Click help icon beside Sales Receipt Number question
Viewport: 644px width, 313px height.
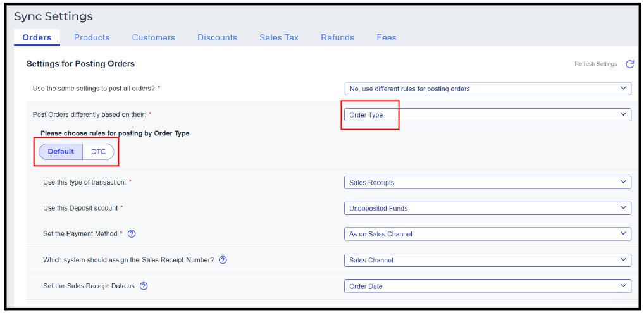click(223, 260)
